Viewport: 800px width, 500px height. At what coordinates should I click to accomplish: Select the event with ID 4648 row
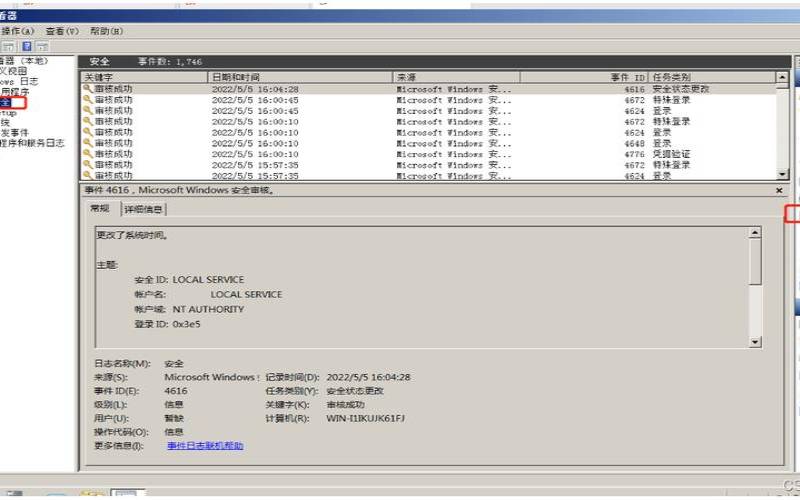point(400,144)
